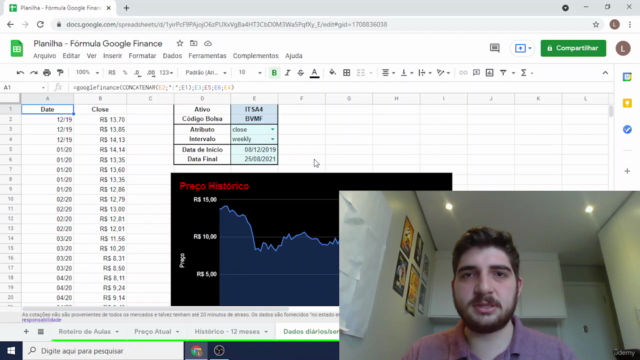
Task: Select the Data de Início date cell
Action: 254,149
